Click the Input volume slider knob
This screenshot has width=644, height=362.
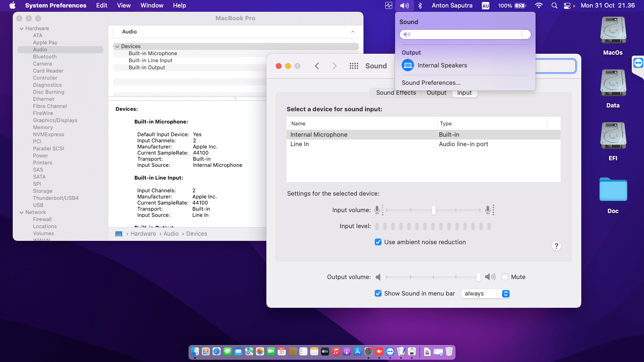tap(433, 210)
